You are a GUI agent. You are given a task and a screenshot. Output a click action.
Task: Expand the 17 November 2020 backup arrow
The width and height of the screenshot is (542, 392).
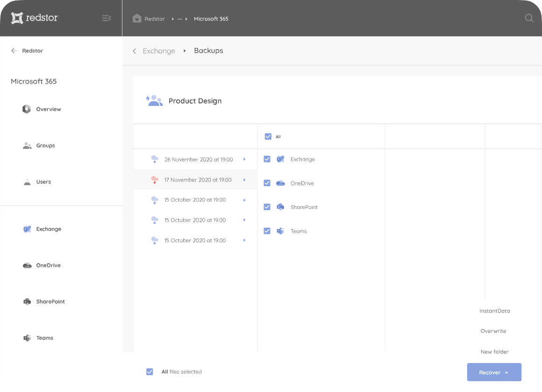pyautogui.click(x=244, y=180)
